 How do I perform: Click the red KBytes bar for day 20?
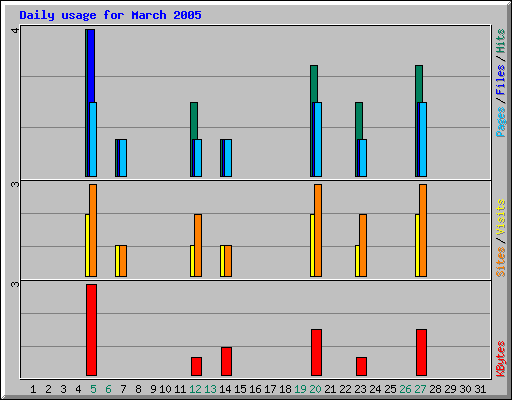click(x=316, y=353)
